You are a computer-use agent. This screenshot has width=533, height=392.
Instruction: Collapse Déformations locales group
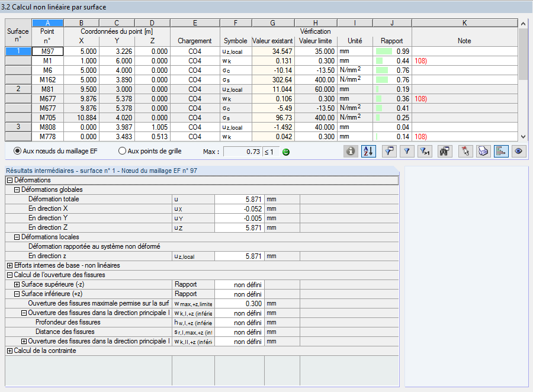pos(17,237)
